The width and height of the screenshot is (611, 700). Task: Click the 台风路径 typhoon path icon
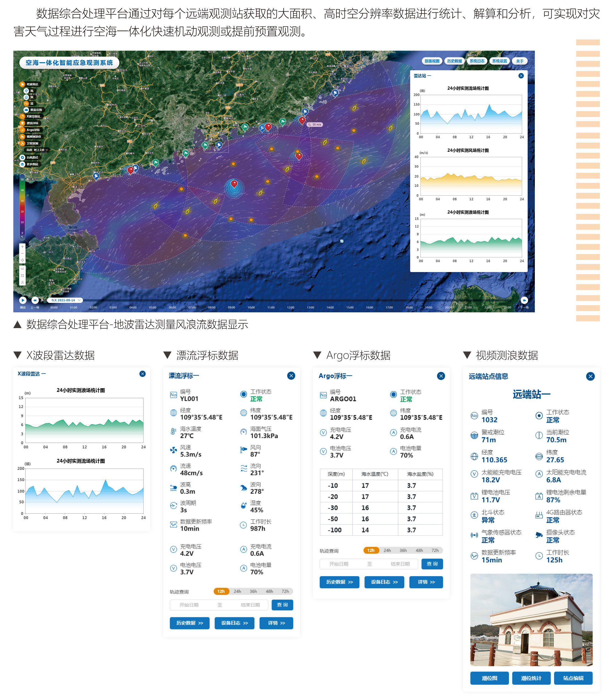click(x=23, y=158)
